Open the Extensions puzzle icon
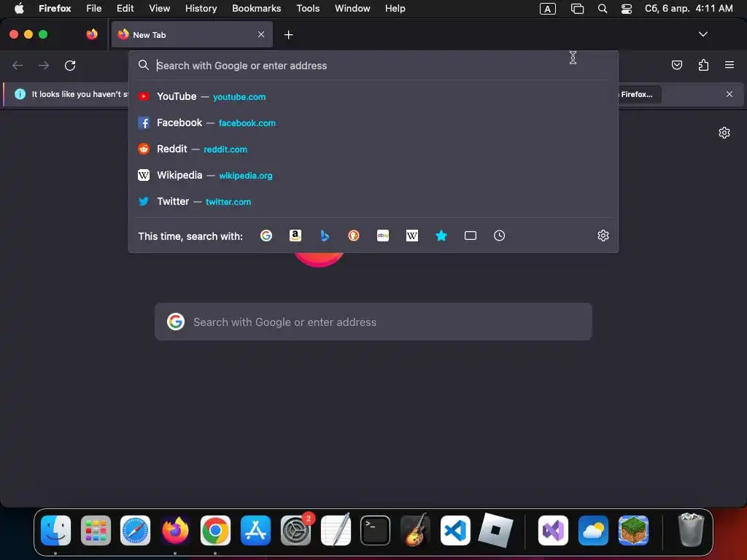Screen dimensions: 747x560 tap(703, 65)
